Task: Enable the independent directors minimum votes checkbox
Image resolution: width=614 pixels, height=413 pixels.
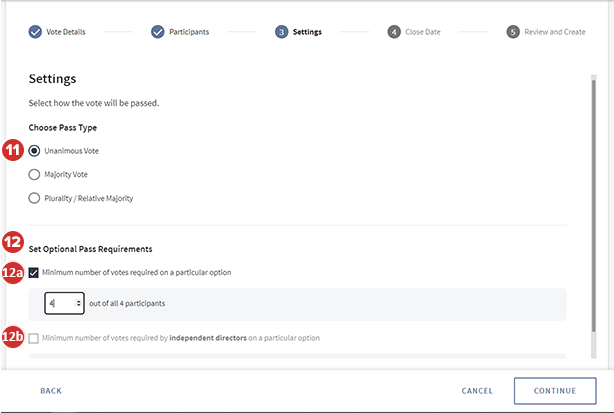Action: pos(35,338)
